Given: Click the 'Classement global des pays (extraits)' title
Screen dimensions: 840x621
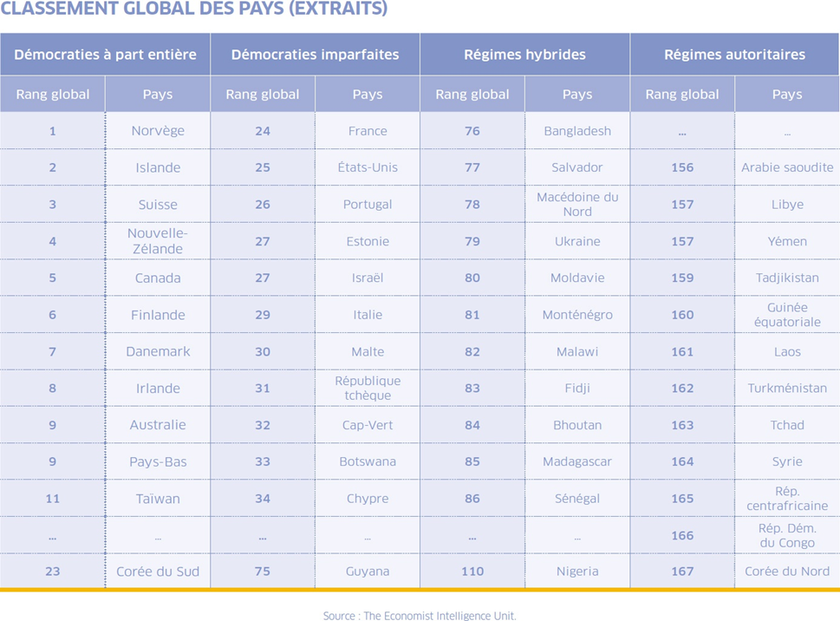Looking at the screenshot, I should (194, 10).
